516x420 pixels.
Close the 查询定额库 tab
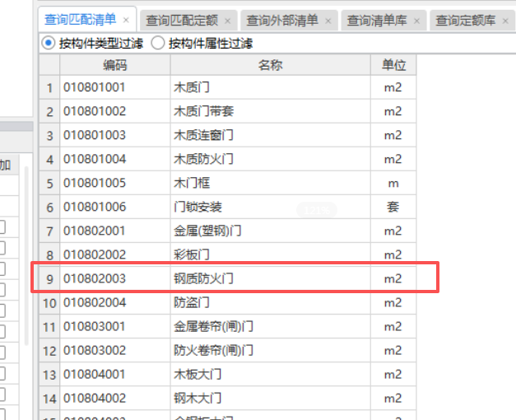(506, 21)
